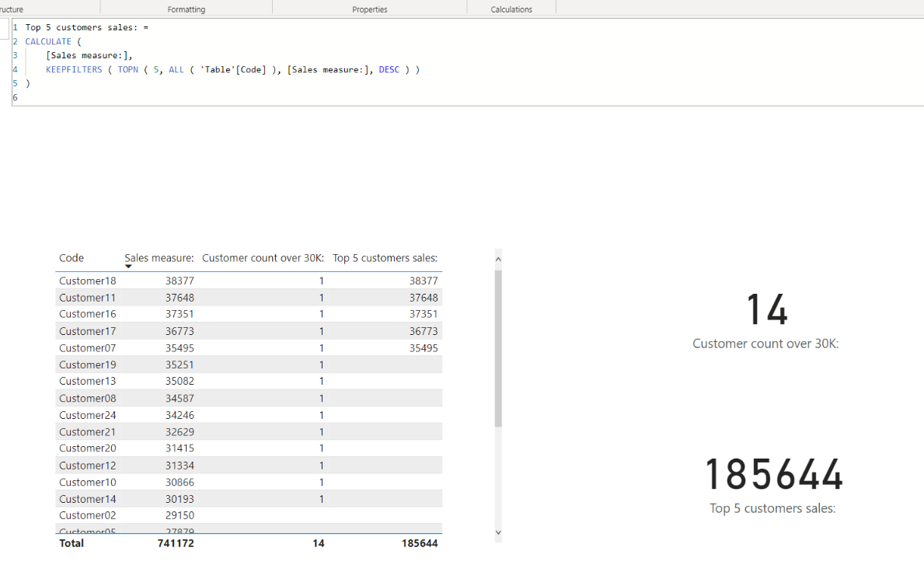The height and width of the screenshot is (586, 924).
Task: Click total Top 5 sales 185644 in table
Action: (x=420, y=543)
